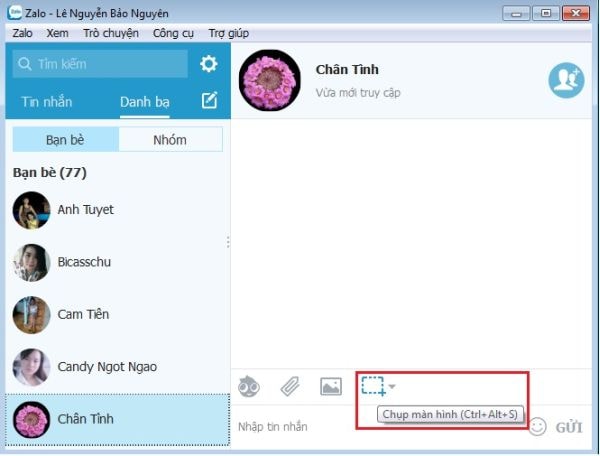
Task: Click the GỬI send button
Action: (x=569, y=427)
